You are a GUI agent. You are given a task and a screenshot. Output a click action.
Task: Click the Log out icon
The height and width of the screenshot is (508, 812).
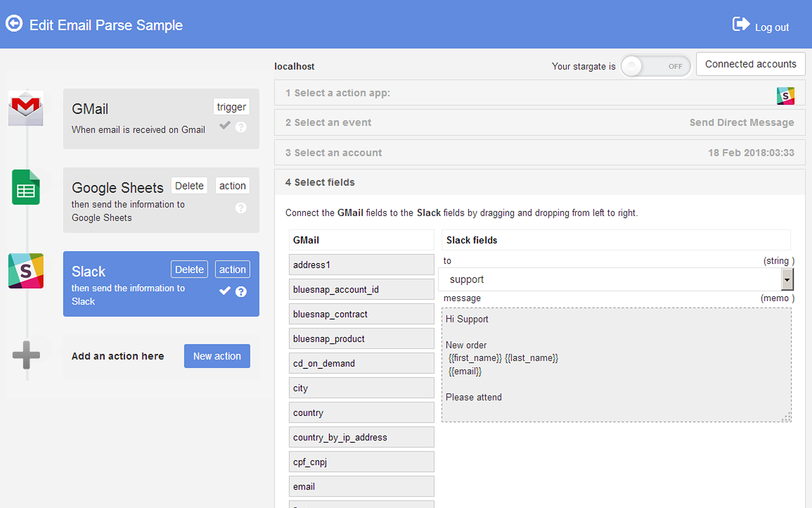(740, 24)
